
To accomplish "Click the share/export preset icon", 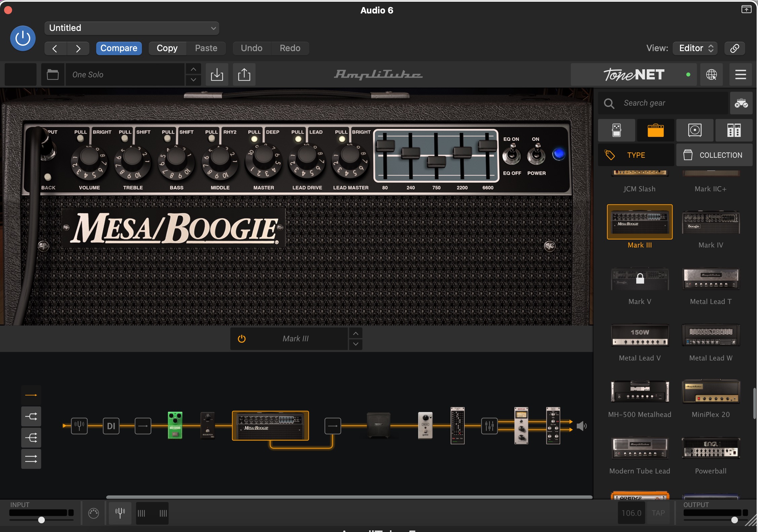I will [244, 75].
